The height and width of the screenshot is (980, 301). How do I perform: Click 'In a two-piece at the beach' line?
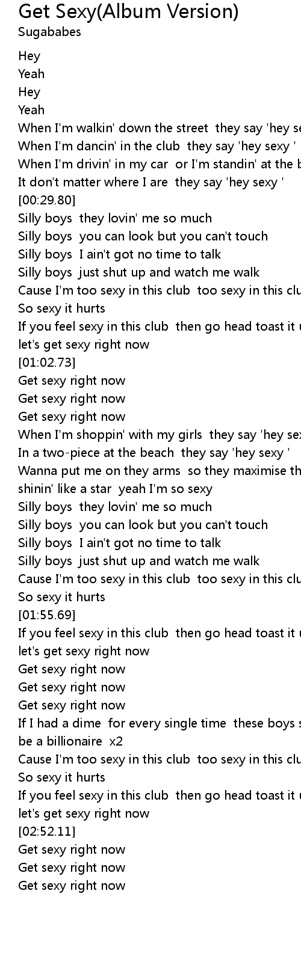tap(154, 453)
